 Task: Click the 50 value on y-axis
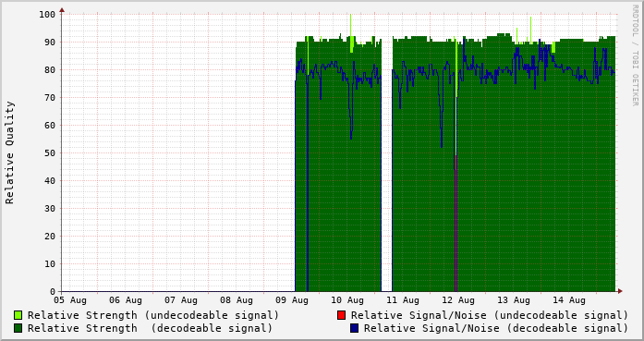click(50, 152)
